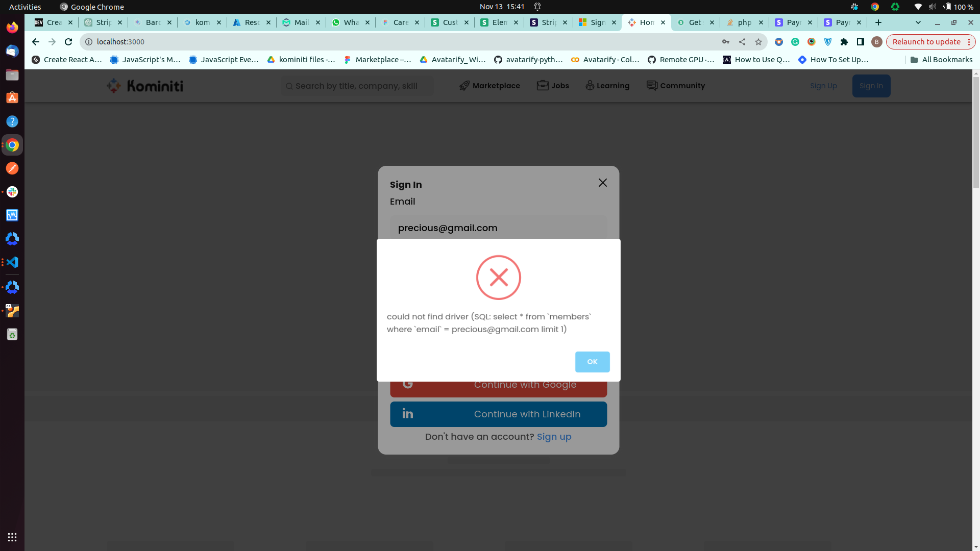Open the Grammarly extension icon
Image resolution: width=980 pixels, height=551 pixels.
coord(795,42)
